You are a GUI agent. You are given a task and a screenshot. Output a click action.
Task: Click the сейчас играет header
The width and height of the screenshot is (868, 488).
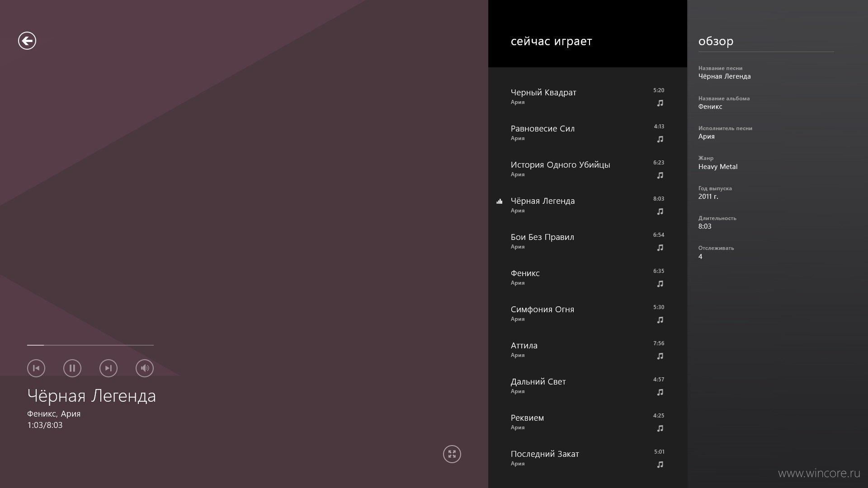pos(551,41)
